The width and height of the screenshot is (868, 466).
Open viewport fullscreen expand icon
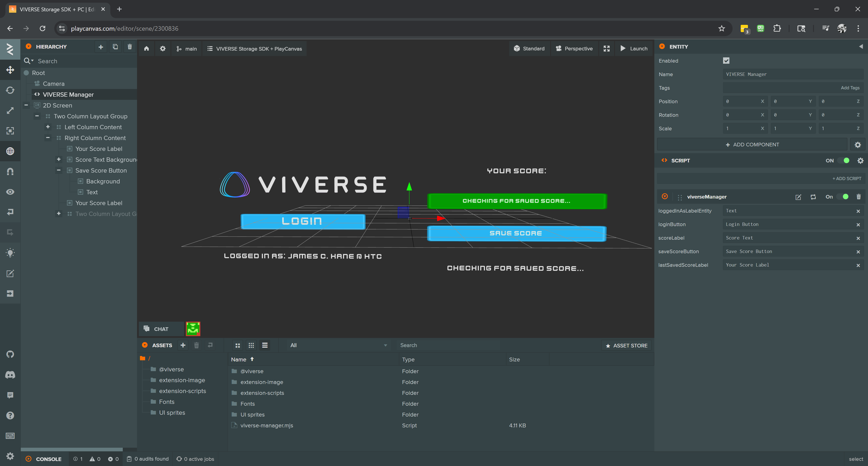click(x=607, y=49)
